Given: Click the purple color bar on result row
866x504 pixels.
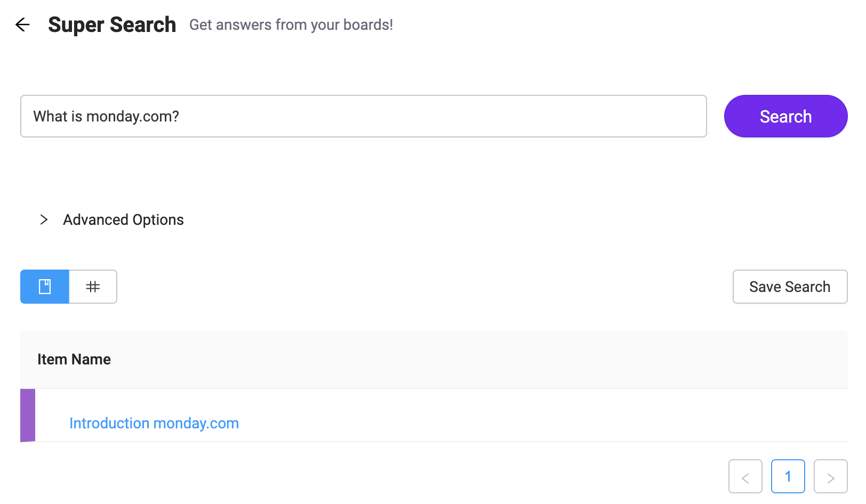Looking at the screenshot, I should pos(28,416).
